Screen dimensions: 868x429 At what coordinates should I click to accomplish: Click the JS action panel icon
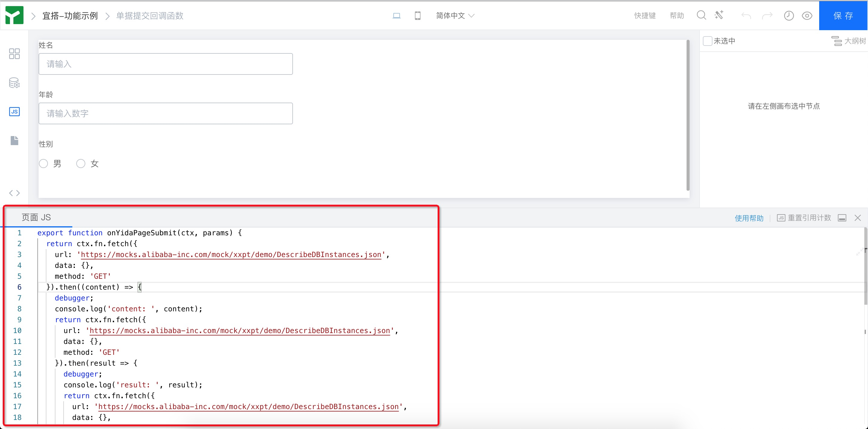14,112
